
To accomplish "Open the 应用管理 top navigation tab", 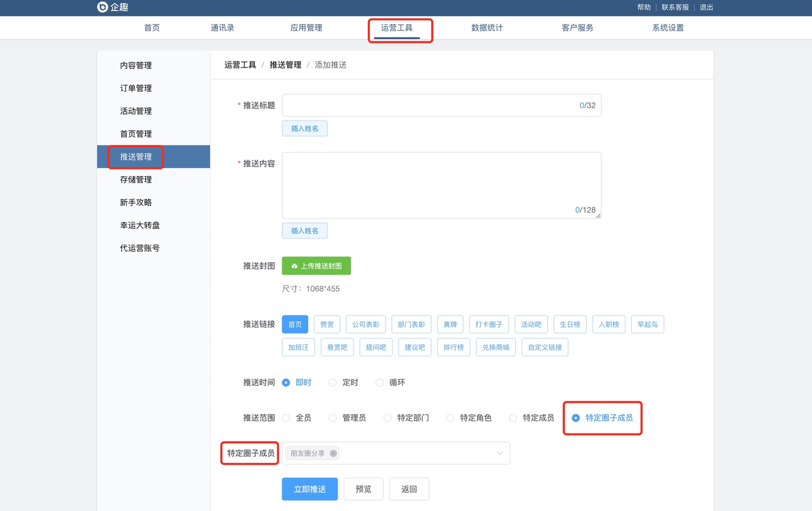I will click(306, 28).
